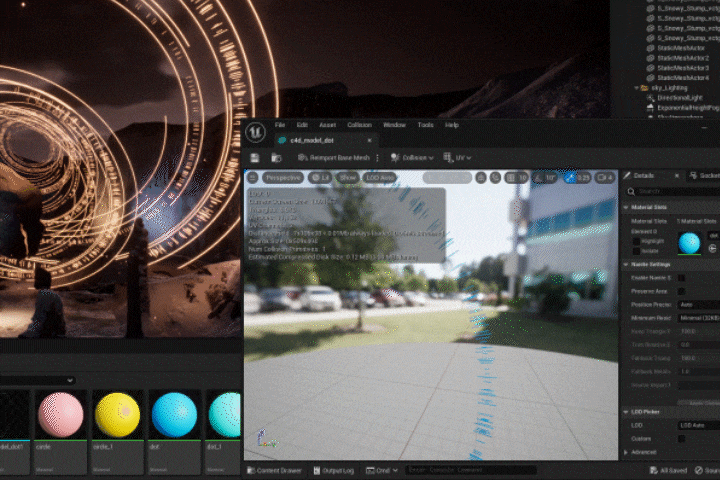This screenshot has width=720, height=480.
Task: Open the Collision toolbar dropdown
Action: [412, 158]
